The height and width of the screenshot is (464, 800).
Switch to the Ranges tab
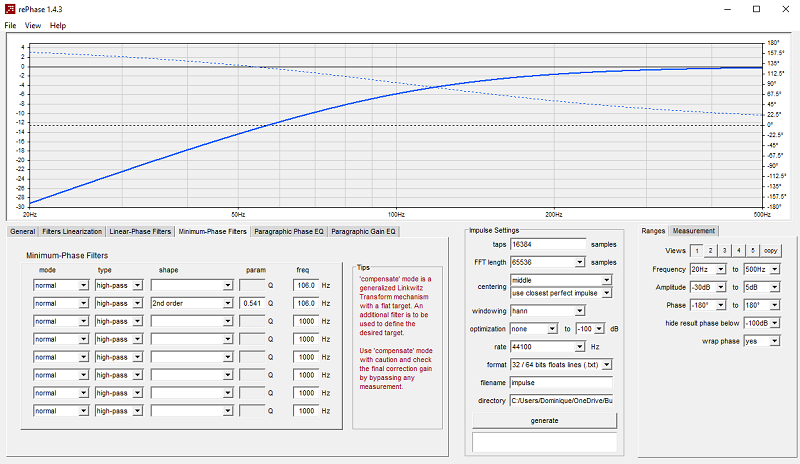[653, 231]
